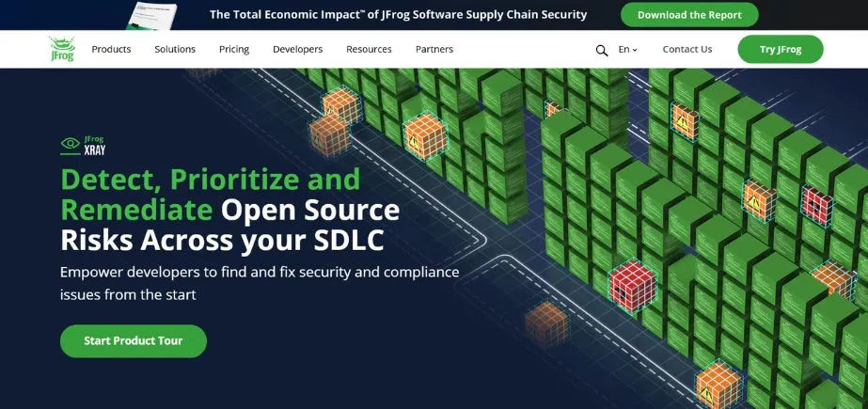
Task: Click the headline "Detect, Prioritize and Remediate"
Action: point(211,195)
